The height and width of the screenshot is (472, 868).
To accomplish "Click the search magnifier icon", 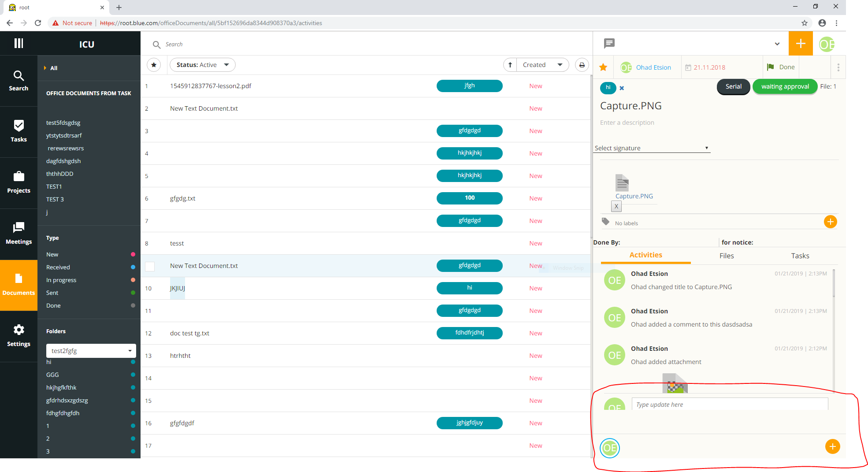I will pyautogui.click(x=156, y=45).
